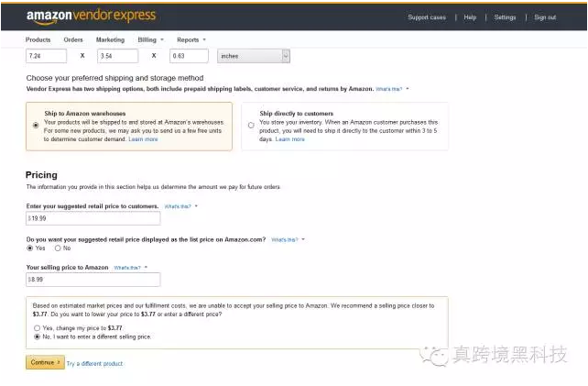
Task: Expand the Billing menu
Action: click(150, 39)
